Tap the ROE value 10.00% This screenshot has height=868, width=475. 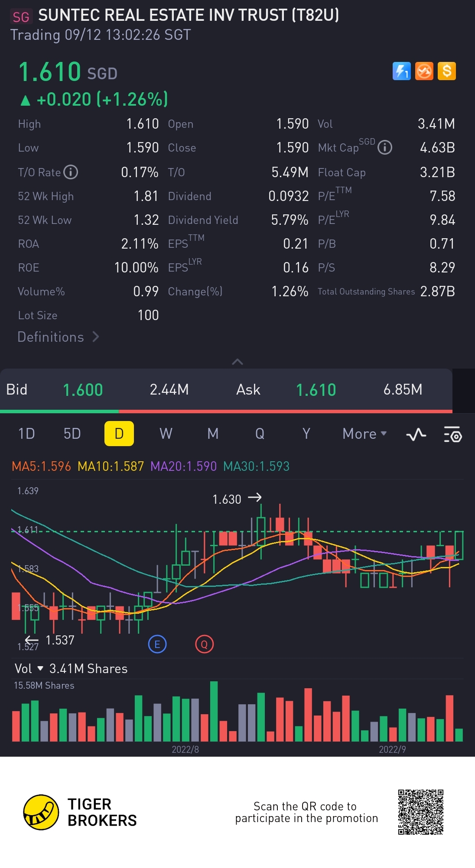coord(136,268)
